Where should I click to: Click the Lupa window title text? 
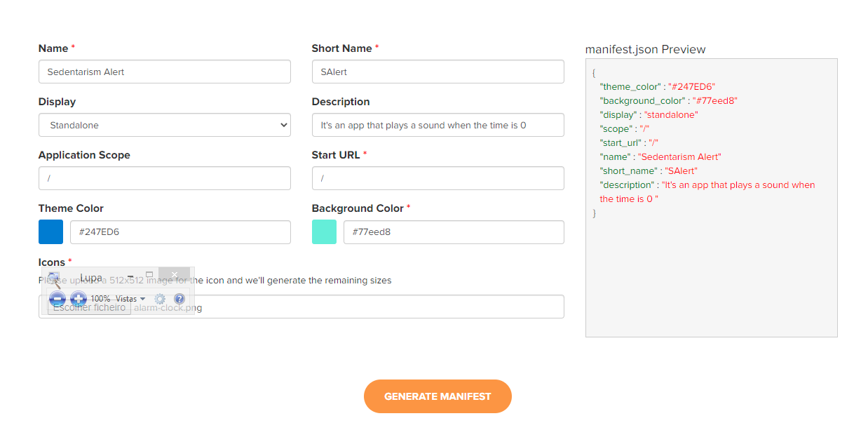(91, 278)
